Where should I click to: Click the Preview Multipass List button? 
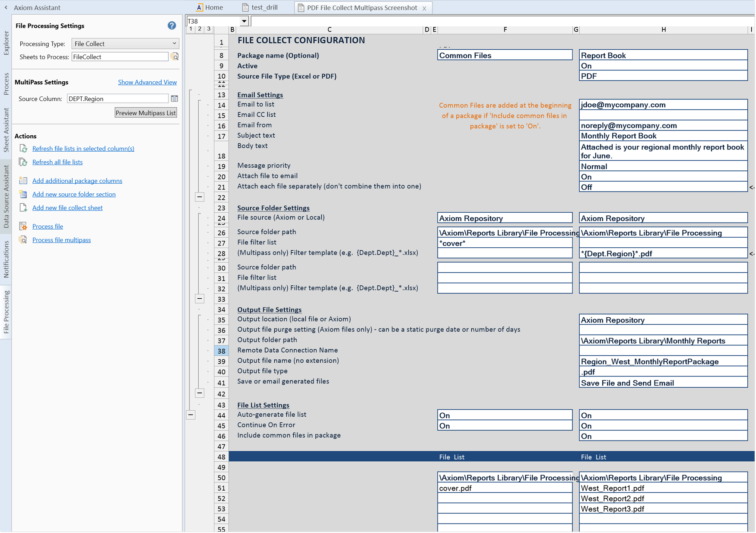[146, 112]
